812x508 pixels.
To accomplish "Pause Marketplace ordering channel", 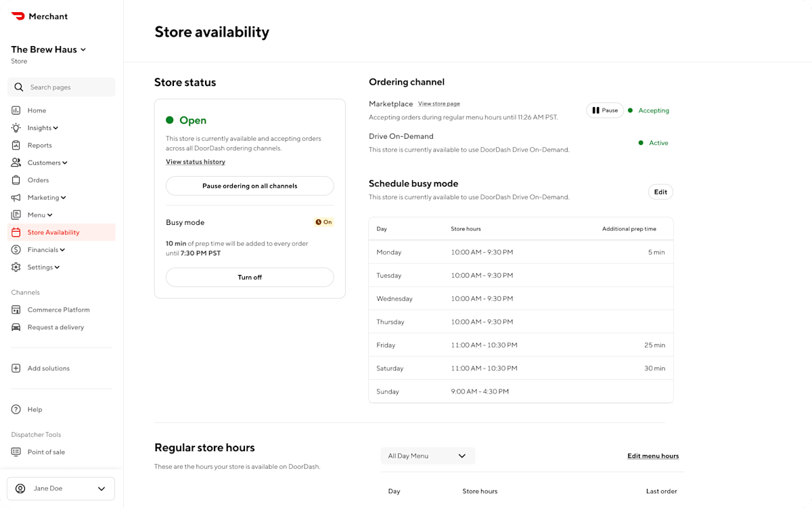I will coord(604,110).
